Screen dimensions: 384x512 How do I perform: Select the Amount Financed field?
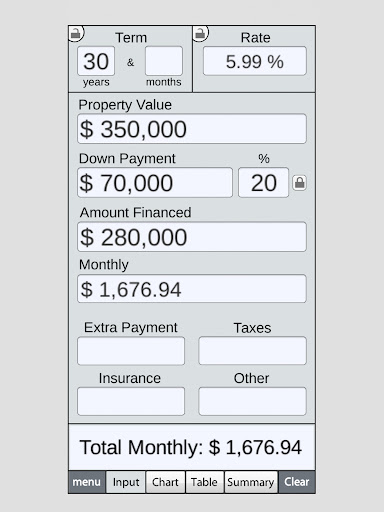192,237
